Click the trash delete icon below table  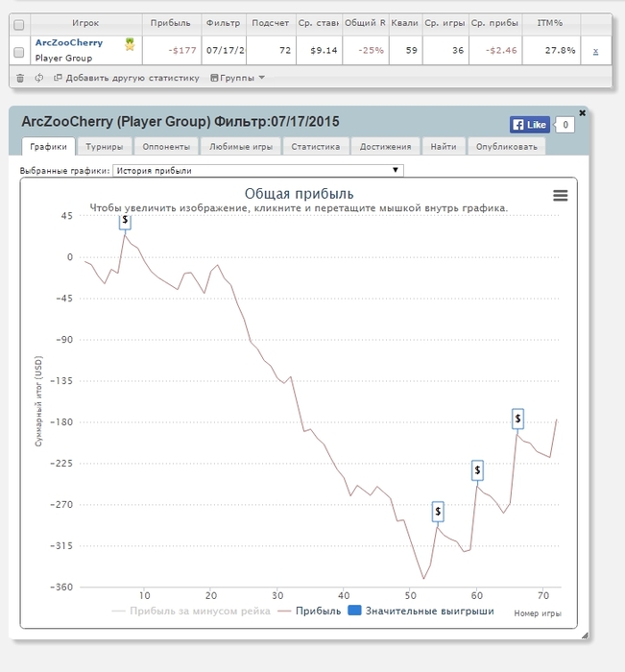coord(20,78)
